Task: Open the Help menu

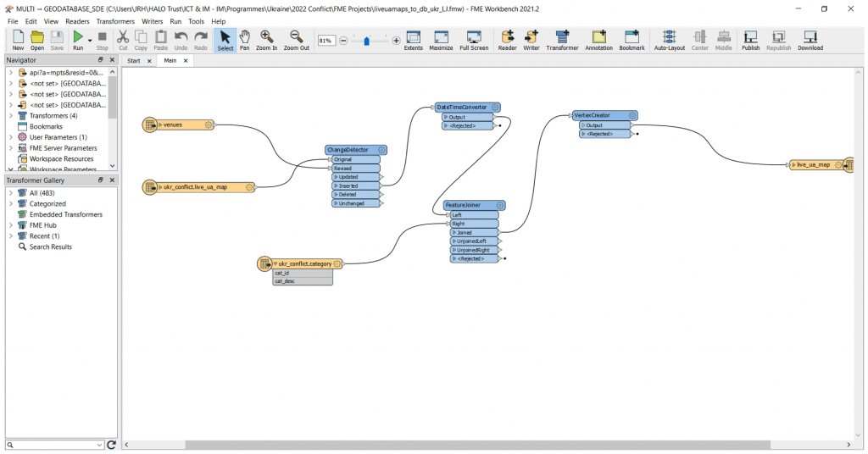Action: [x=218, y=21]
